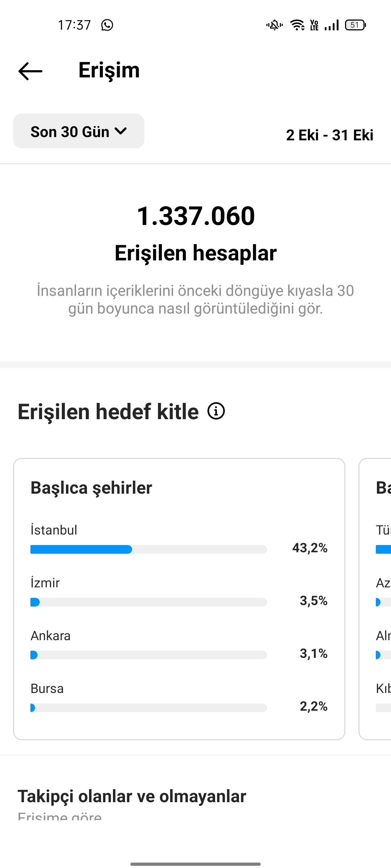The width and height of the screenshot is (391, 868).
Task: Open info icon beside Erişilen hedef kitle
Action: coord(216,411)
